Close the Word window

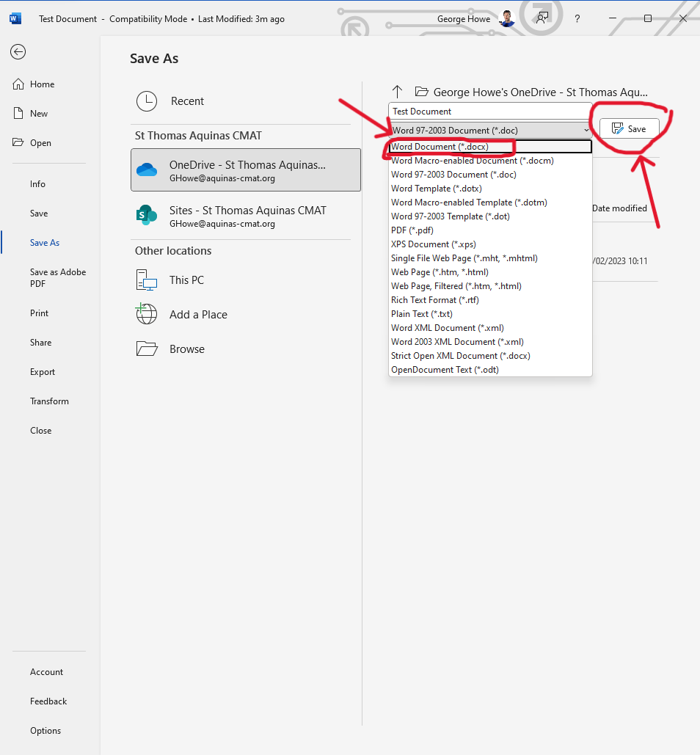(x=682, y=18)
